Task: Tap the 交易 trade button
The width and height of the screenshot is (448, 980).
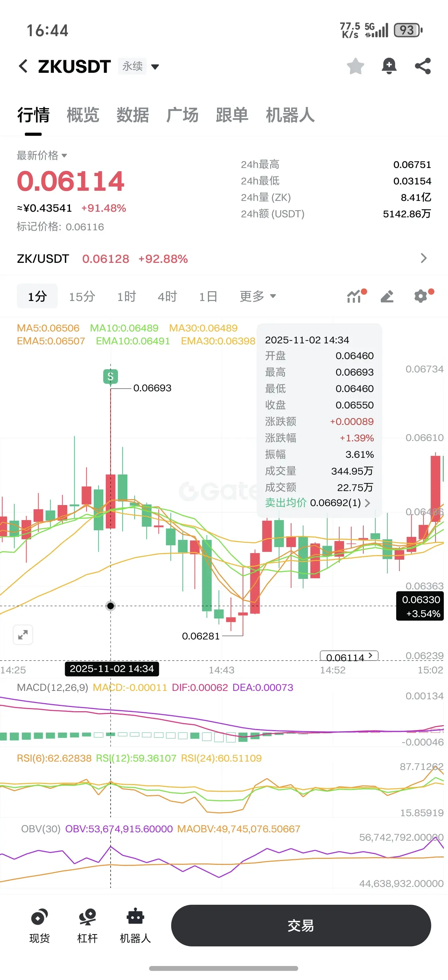Action: [x=301, y=925]
